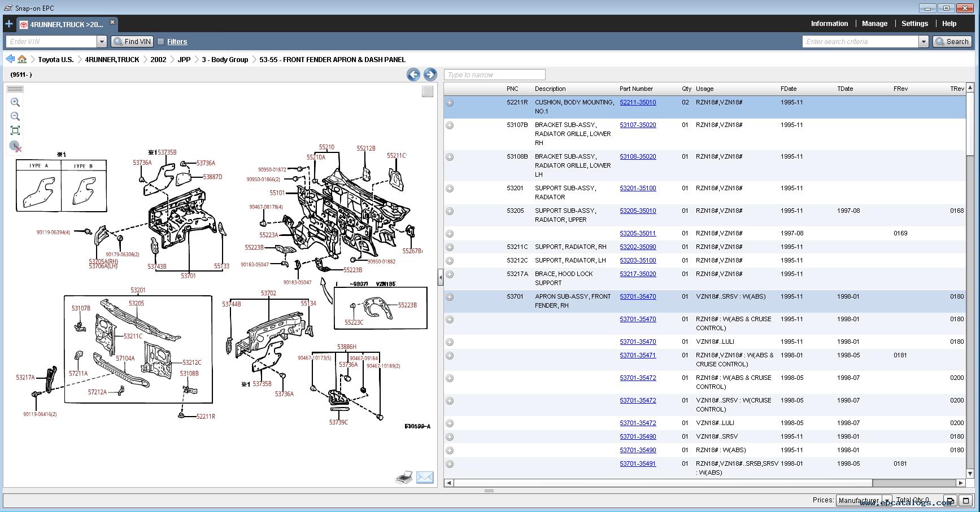Sort by PNC column header
Viewport: 980px width, 512px height.
click(512, 89)
